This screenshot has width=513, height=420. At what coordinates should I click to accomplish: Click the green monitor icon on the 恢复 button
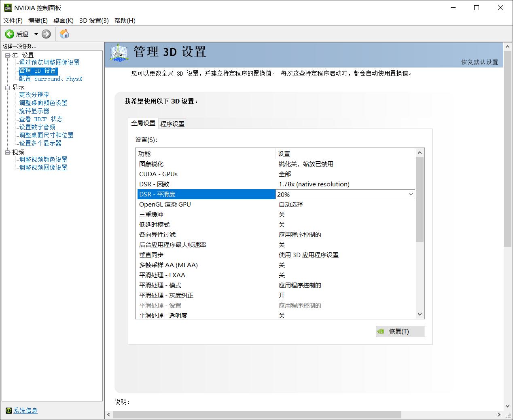[381, 331]
